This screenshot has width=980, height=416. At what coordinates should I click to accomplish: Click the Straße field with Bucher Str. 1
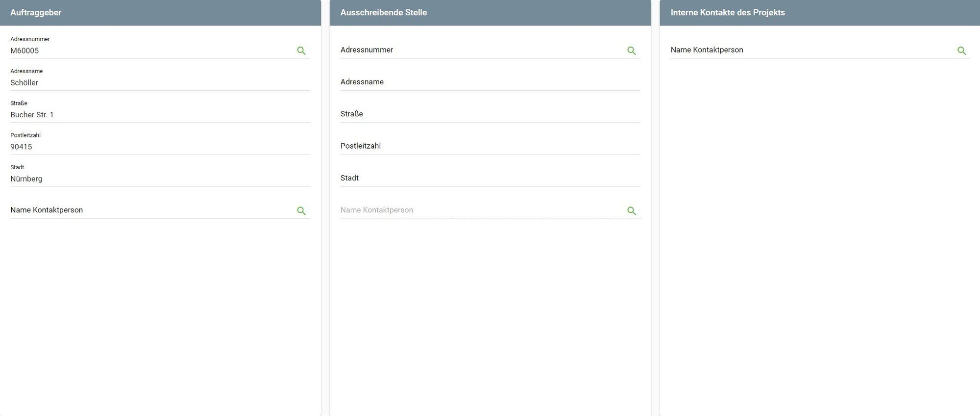pyautogui.click(x=147, y=115)
